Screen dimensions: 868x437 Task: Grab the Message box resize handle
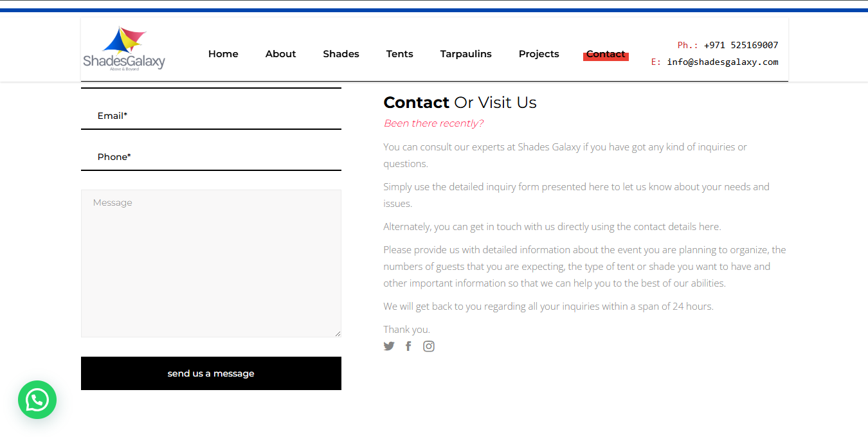[x=338, y=334]
